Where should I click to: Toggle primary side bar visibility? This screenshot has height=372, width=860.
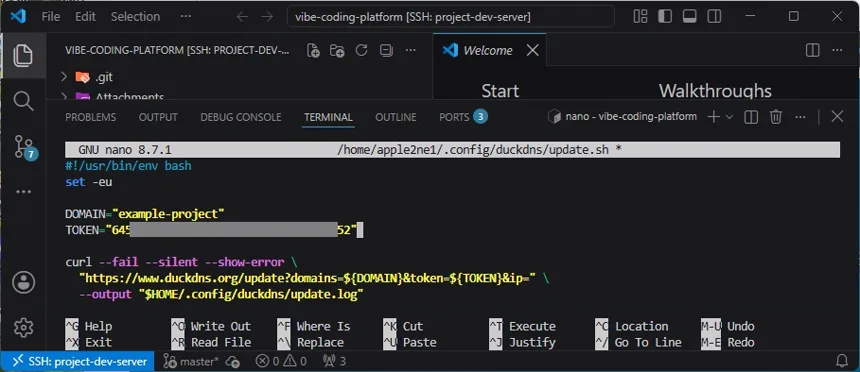point(665,16)
